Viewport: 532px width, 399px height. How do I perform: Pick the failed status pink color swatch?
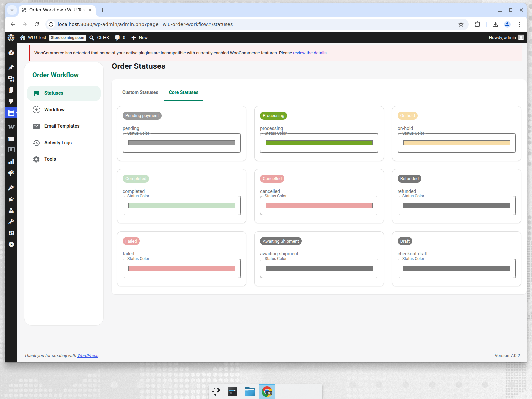point(182,269)
